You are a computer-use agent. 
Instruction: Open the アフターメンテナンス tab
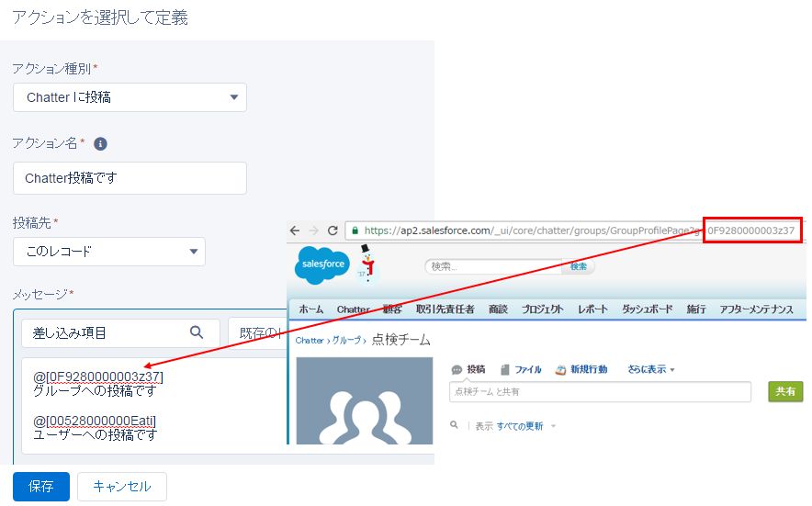coord(756,309)
